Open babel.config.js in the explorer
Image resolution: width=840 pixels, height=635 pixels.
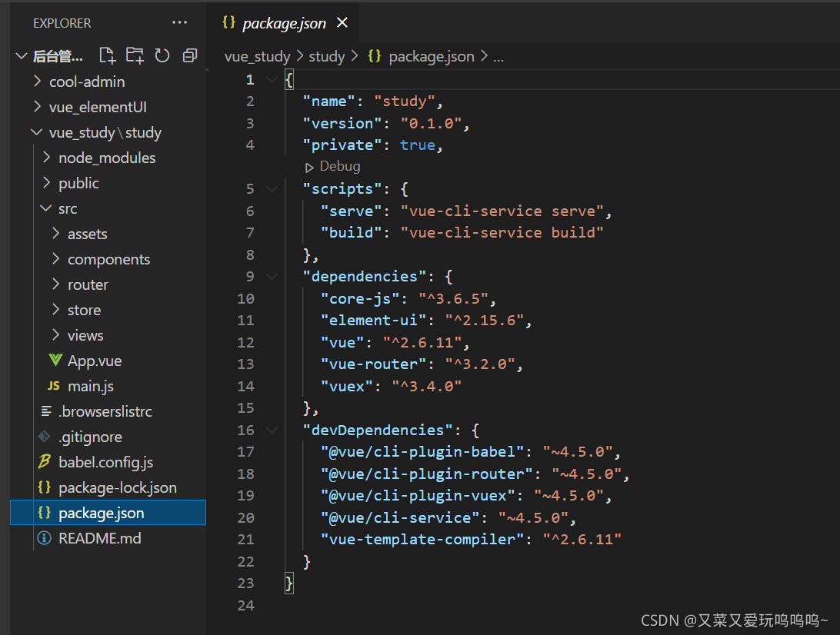coord(105,462)
